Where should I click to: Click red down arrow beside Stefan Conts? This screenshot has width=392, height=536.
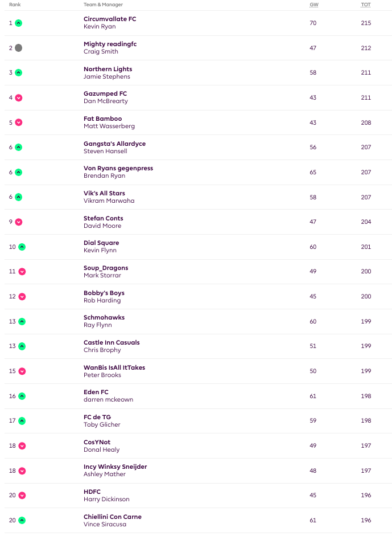[18, 222]
